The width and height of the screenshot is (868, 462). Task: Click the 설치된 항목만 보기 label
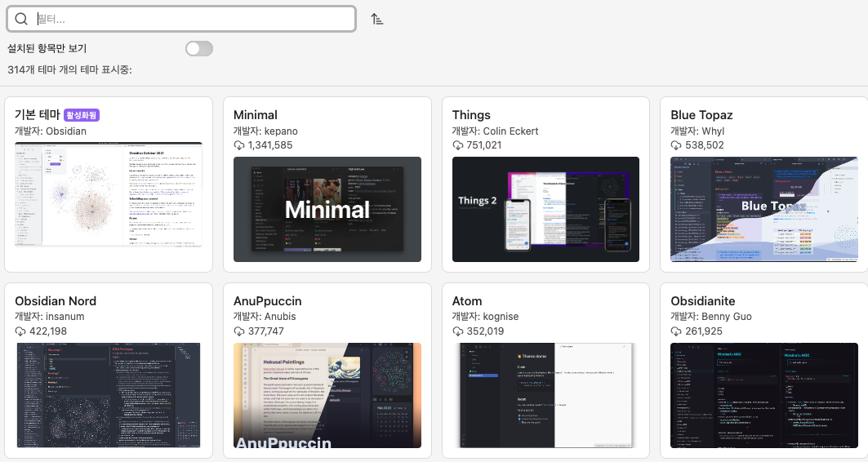click(x=47, y=49)
